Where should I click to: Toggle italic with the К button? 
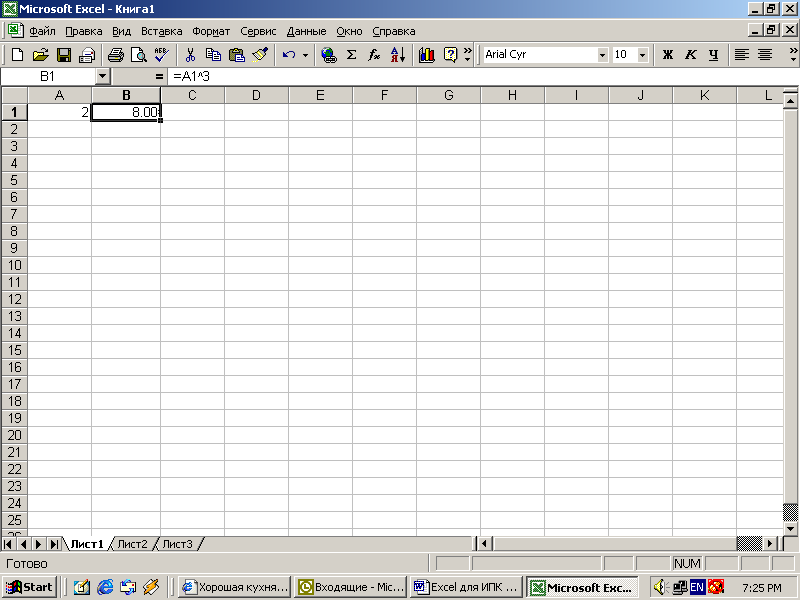click(x=690, y=55)
